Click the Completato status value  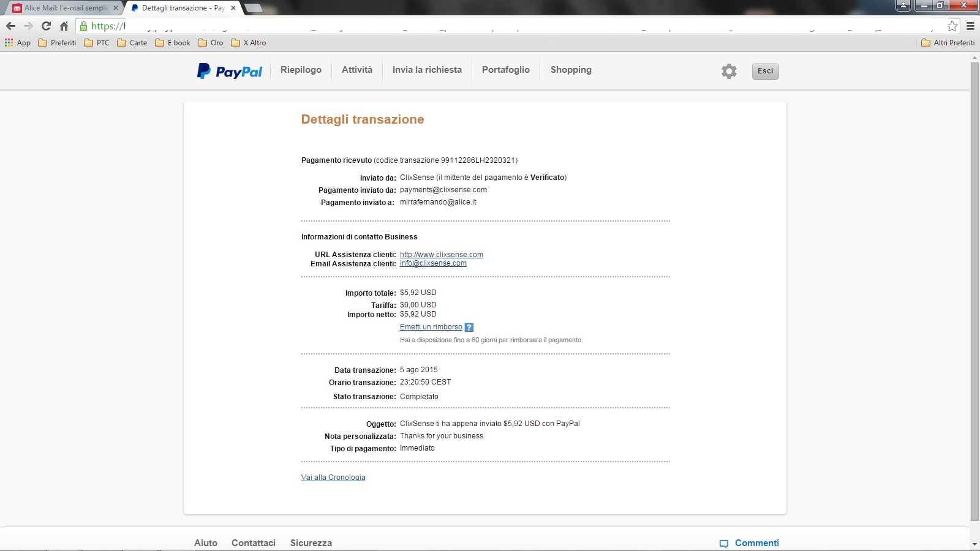(x=419, y=397)
